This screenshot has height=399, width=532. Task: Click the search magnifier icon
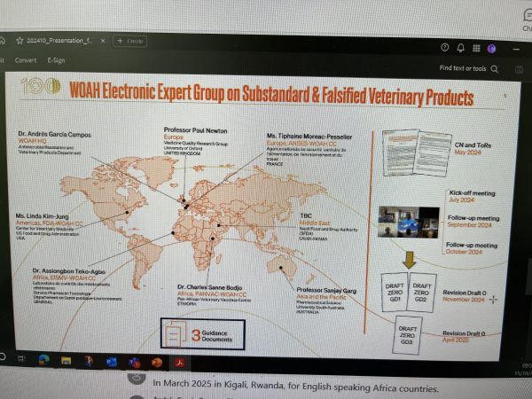(495, 69)
